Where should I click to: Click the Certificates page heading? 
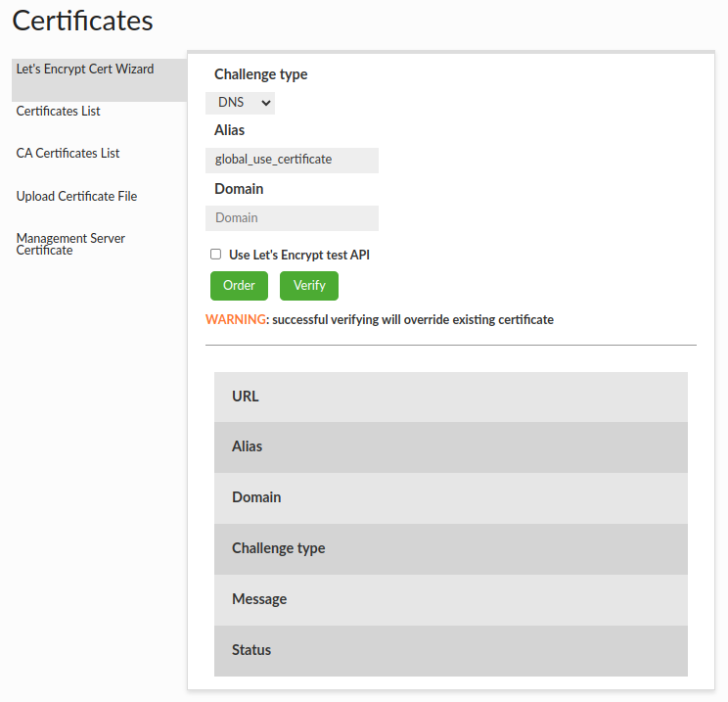83,20
